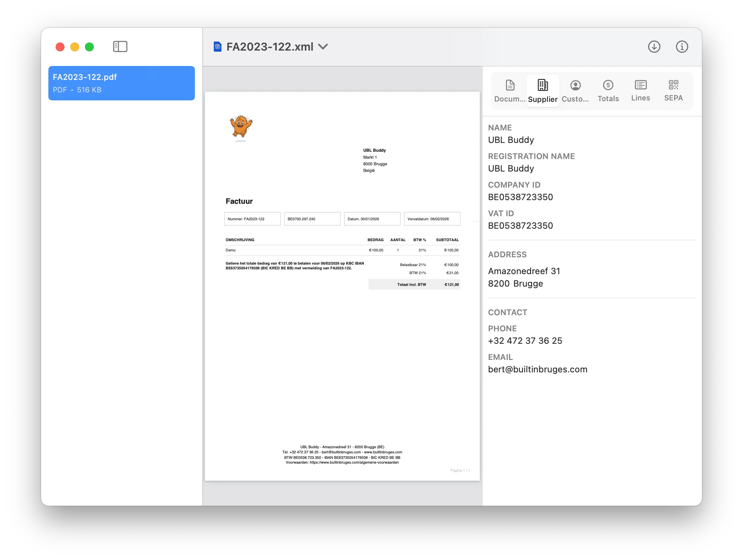743x560 pixels.
Task: Switch to the Customer person icon
Action: pyautogui.click(x=575, y=85)
